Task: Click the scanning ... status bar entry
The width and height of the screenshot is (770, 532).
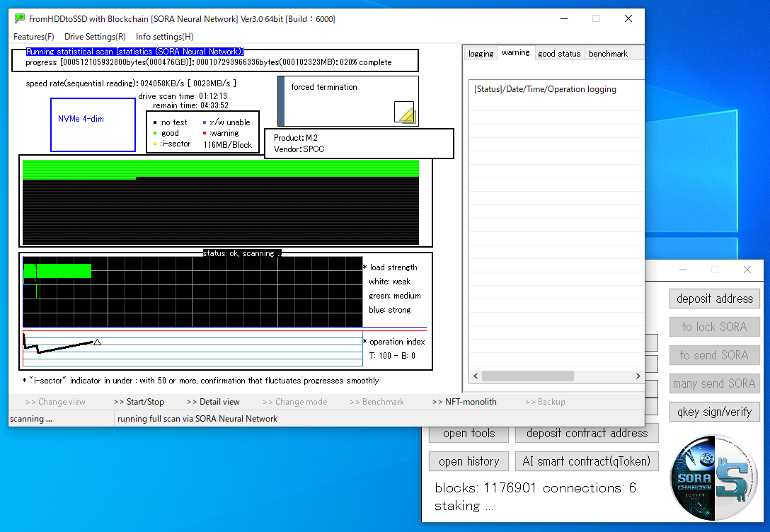Action: coord(31,419)
